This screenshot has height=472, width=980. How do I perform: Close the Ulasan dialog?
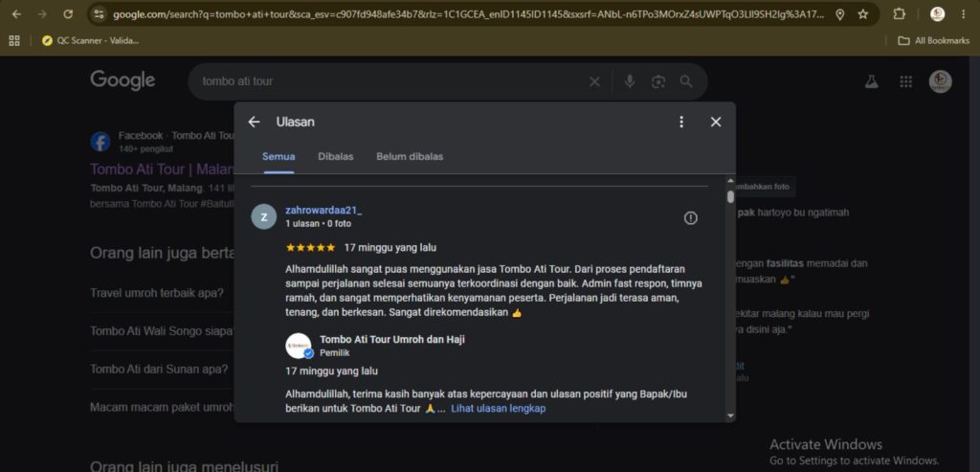[716, 122]
